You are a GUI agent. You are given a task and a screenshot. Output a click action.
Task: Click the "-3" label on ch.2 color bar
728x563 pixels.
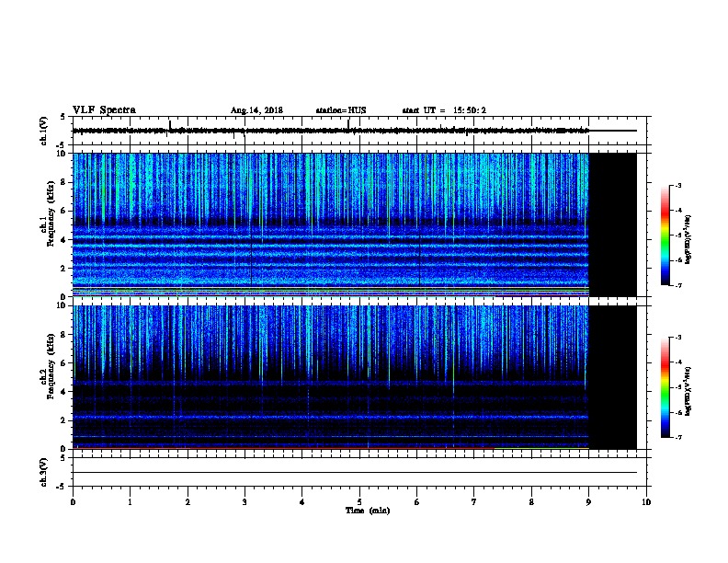pos(677,338)
